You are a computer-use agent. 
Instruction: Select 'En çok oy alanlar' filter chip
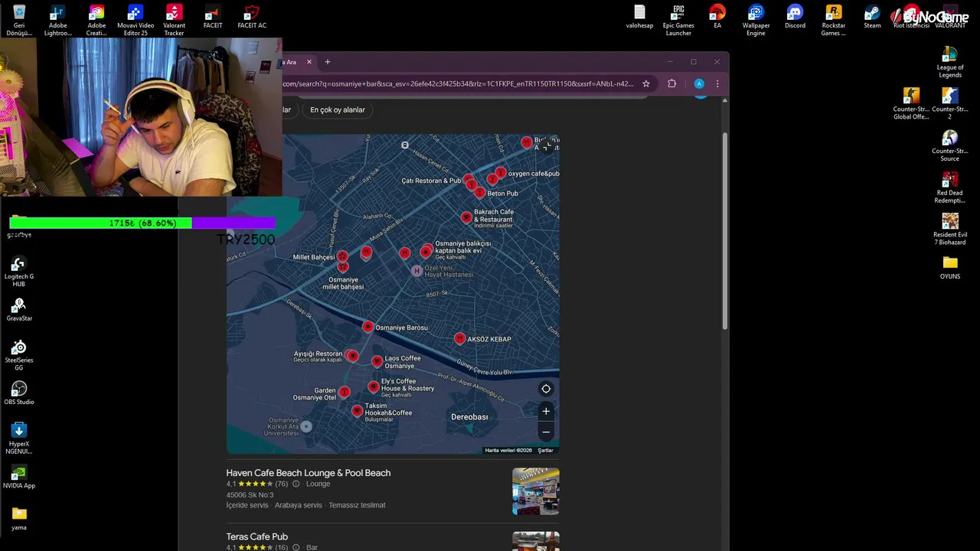tap(338, 109)
